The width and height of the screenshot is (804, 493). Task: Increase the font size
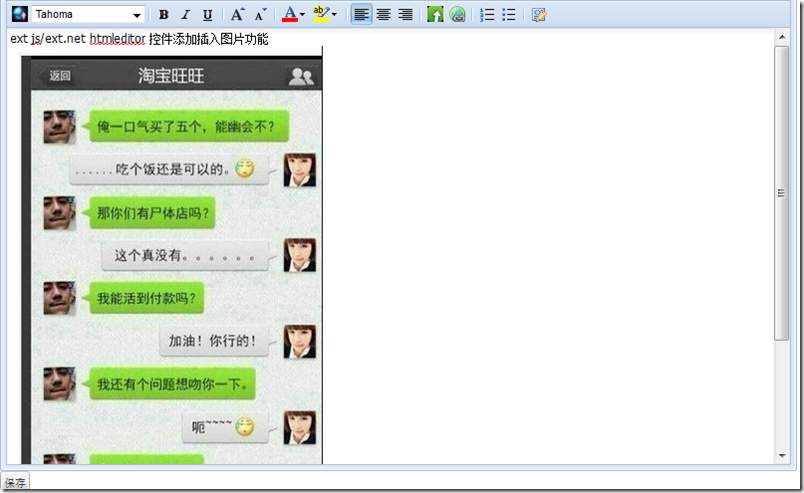237,14
